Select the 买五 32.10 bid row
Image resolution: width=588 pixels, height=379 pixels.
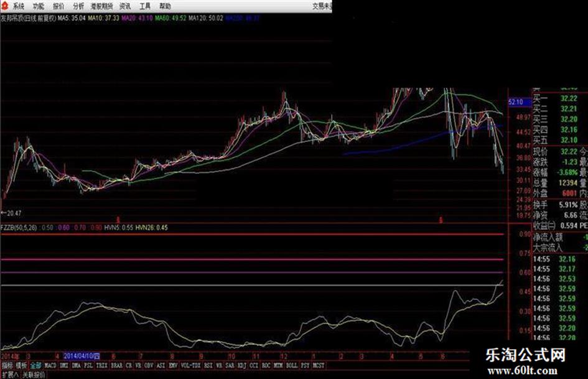[556, 141]
